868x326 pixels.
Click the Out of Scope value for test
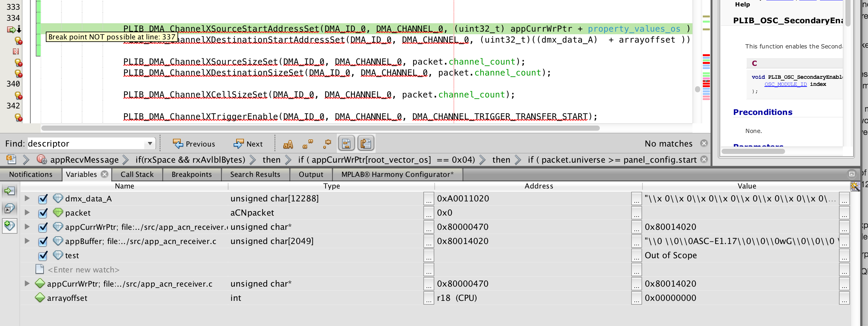tap(671, 256)
